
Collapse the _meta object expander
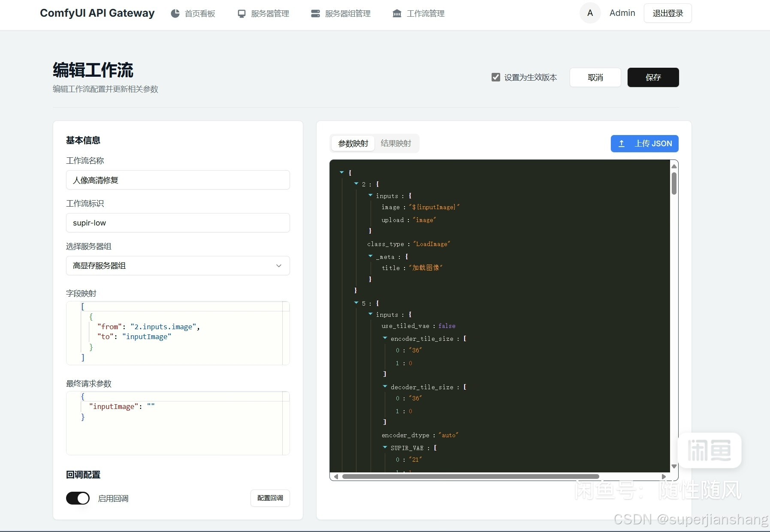370,256
